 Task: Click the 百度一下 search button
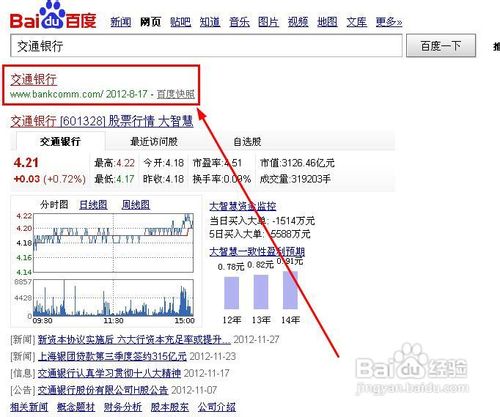pos(441,46)
